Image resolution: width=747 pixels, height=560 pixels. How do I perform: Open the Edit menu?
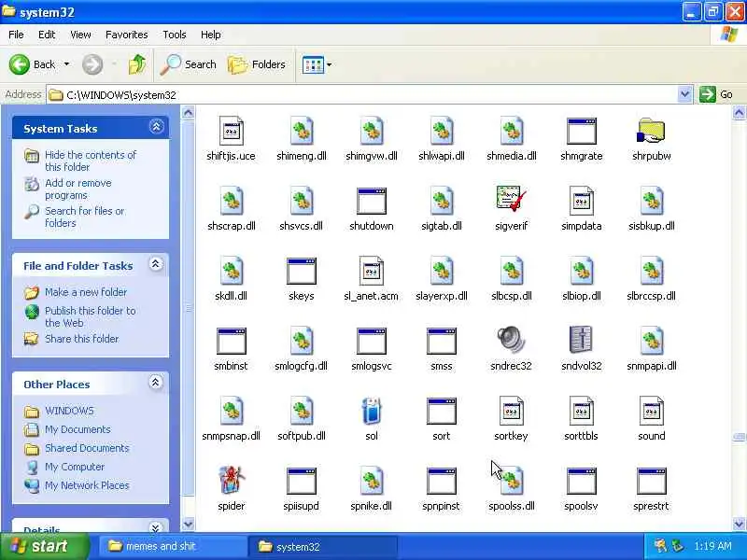pos(47,35)
